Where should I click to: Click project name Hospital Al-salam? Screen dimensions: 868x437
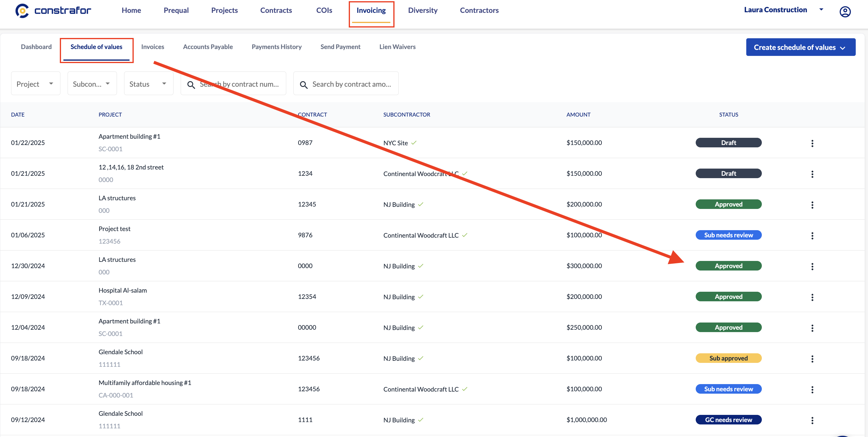click(x=123, y=291)
